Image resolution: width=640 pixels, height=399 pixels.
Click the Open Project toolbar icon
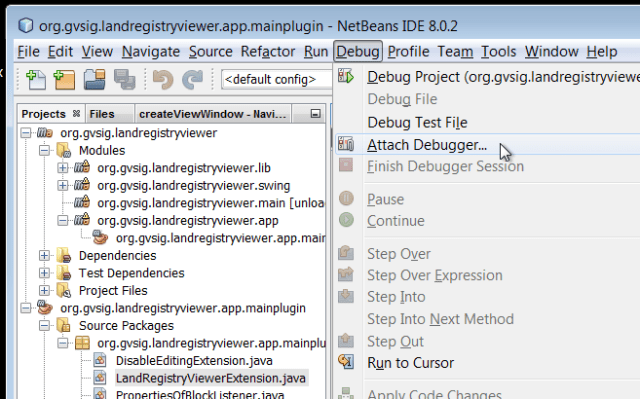pos(94,79)
